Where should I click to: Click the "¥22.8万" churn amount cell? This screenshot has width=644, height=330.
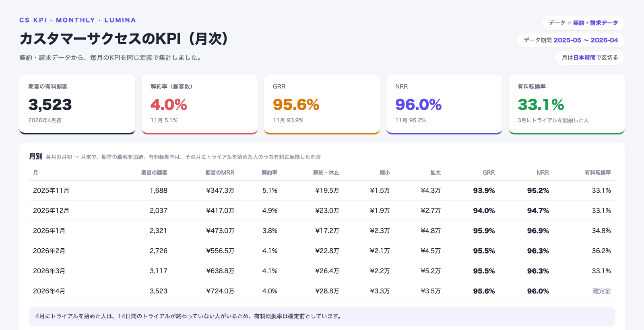click(327, 251)
